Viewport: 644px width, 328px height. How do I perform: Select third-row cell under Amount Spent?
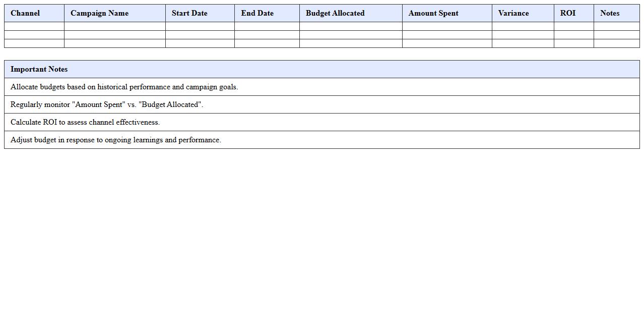click(x=447, y=43)
